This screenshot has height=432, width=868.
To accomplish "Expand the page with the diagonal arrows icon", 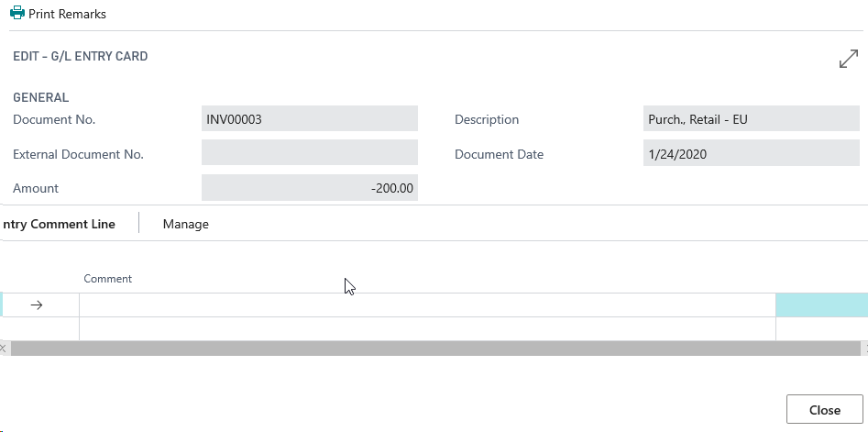I will (848, 59).
